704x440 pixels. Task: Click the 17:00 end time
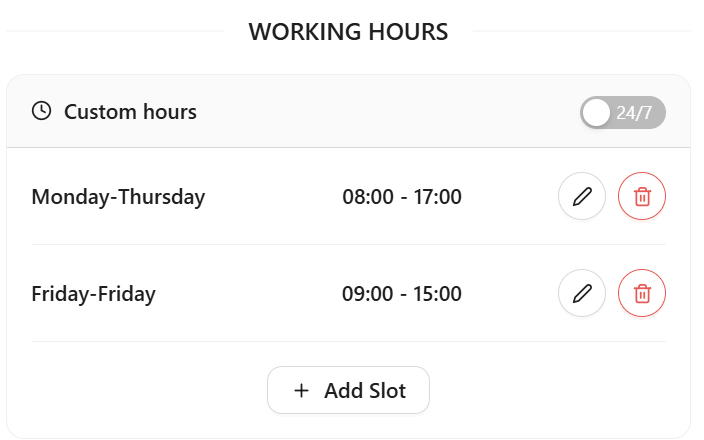(436, 197)
